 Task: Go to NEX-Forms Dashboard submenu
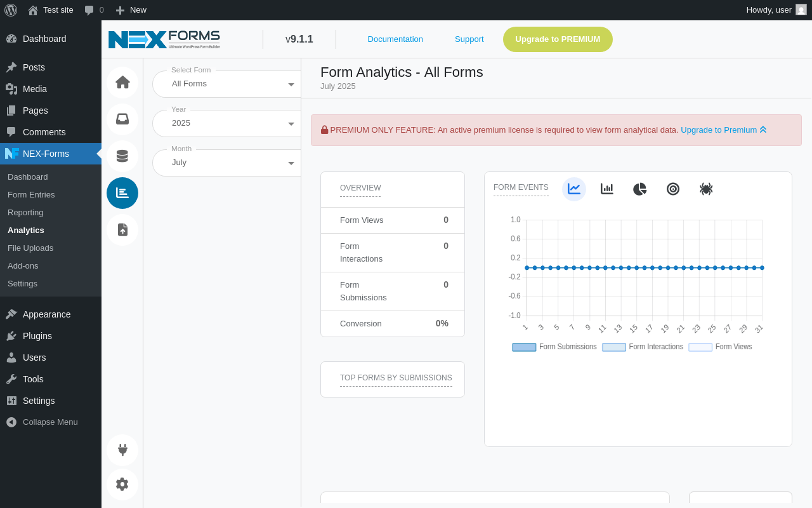[x=51, y=177]
